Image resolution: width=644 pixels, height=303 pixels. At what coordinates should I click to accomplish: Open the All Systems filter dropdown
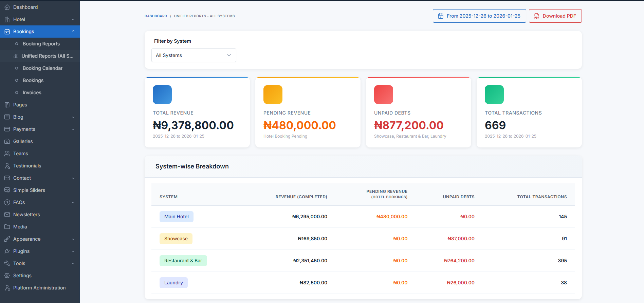click(x=194, y=55)
